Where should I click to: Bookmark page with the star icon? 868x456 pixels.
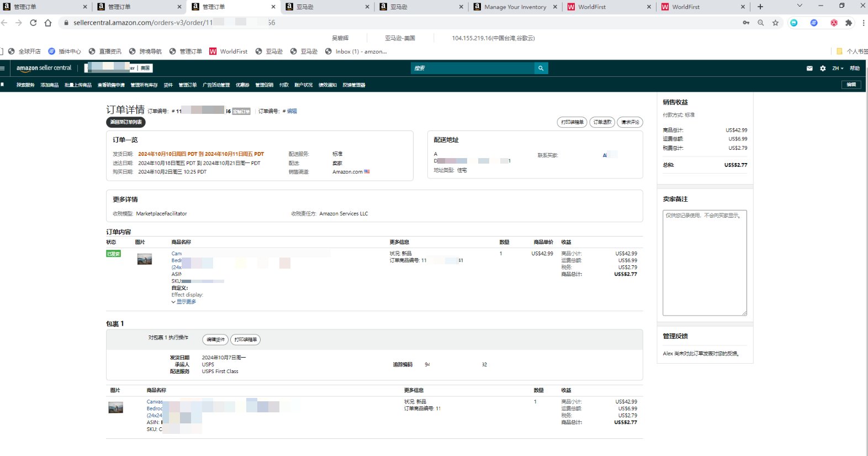pos(775,23)
